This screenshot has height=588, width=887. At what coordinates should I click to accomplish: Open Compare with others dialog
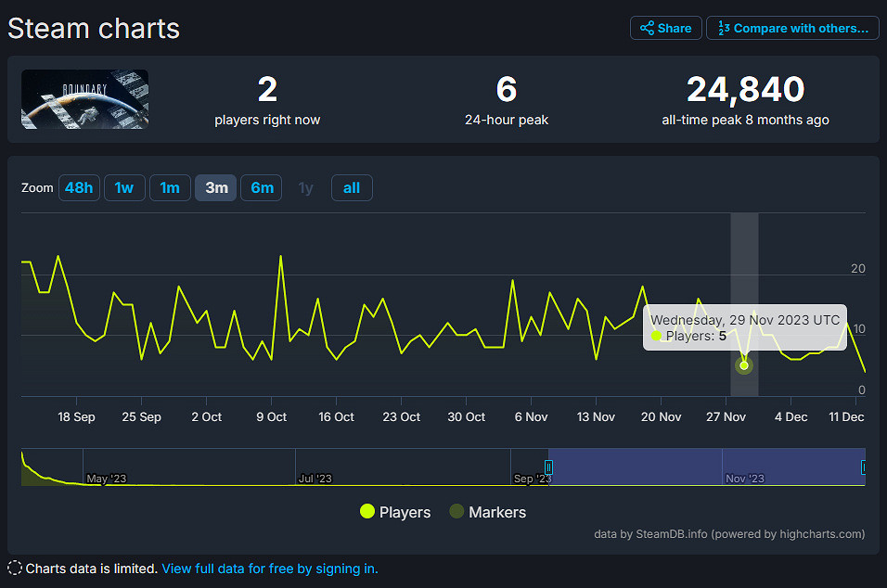pyautogui.click(x=792, y=28)
